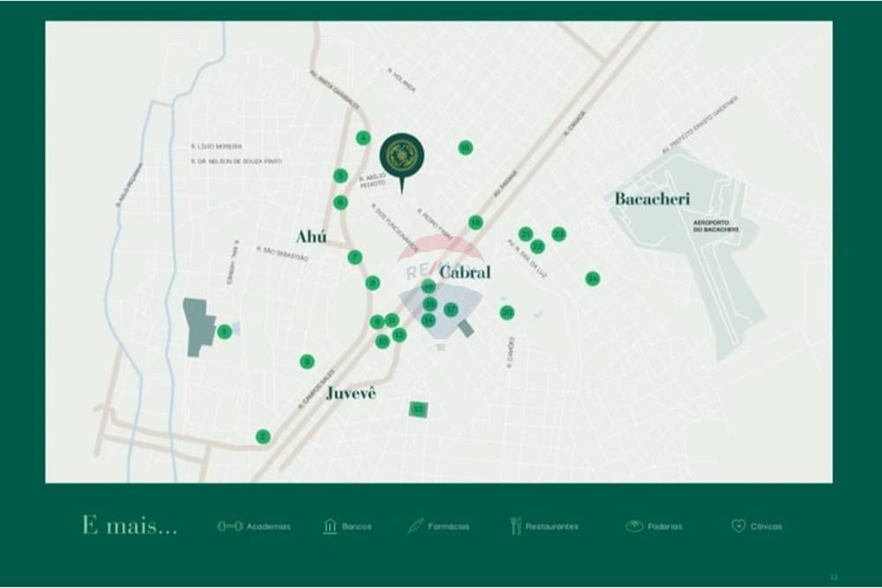
Task: Click the Ahú neighborhood label
Action: (x=311, y=237)
